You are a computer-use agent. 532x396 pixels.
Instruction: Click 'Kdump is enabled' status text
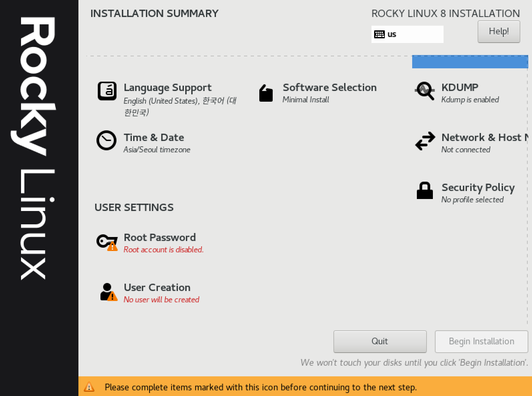(470, 100)
